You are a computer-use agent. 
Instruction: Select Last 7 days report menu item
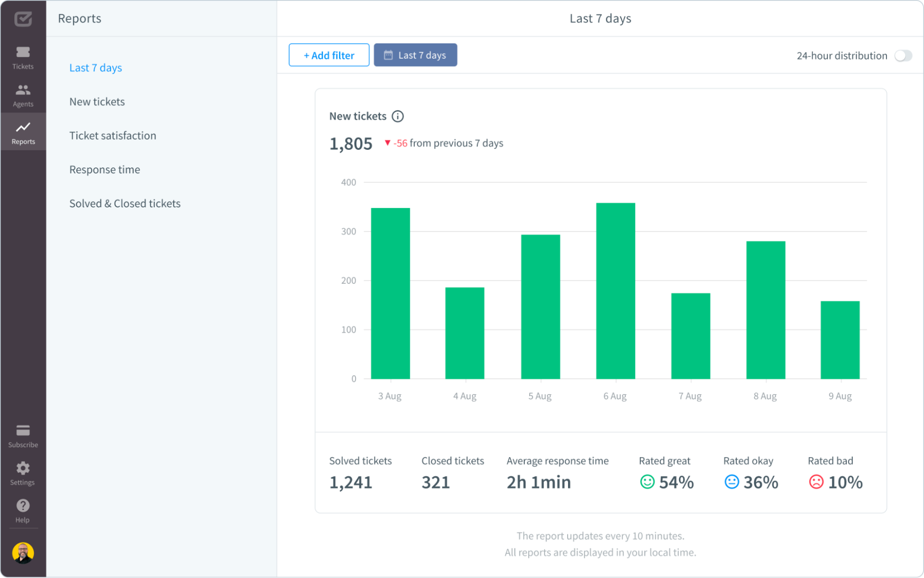96,68
